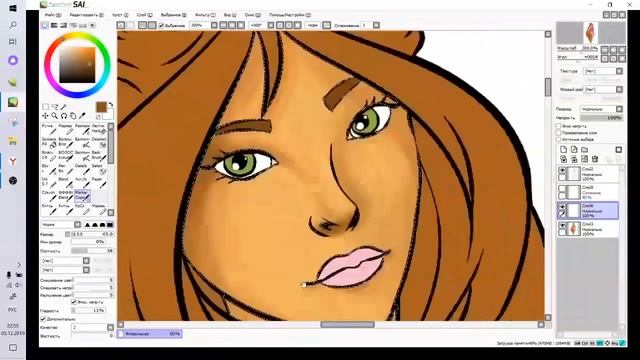This screenshot has width=640, height=360.
Task: Show the swatches panel icon
Action: pyautogui.click(x=83, y=25)
